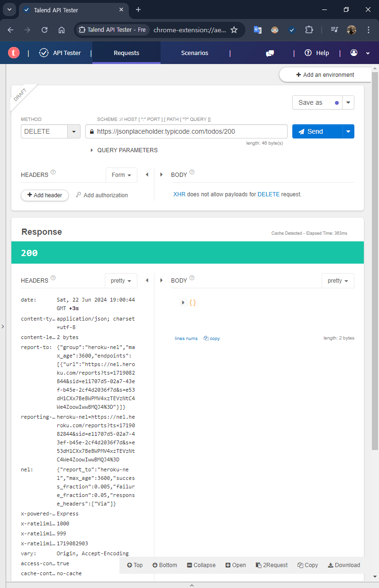Click the HEADERS help question mark in the request panel
Image resolution: width=379 pixels, height=588 pixels.
(x=53, y=172)
